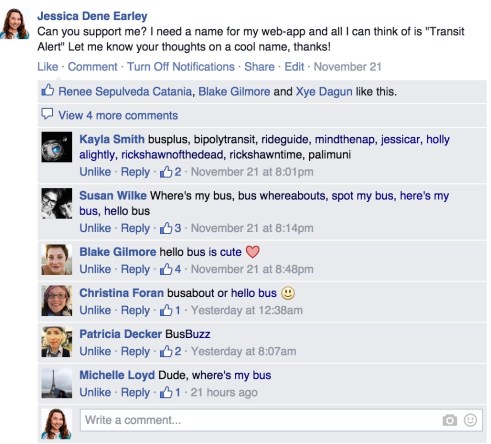Turn Off Notifications for this post
The image size is (491, 444).
click(x=181, y=67)
